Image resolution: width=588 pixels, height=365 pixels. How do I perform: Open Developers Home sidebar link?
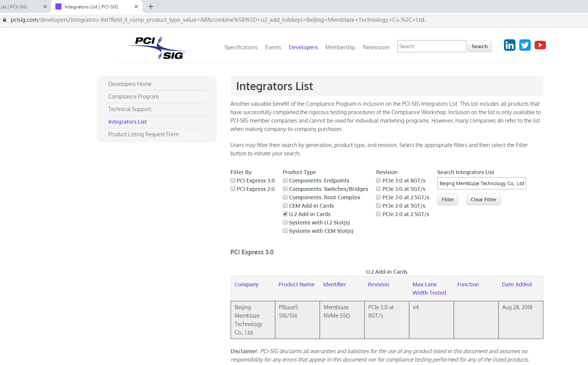[x=130, y=84]
